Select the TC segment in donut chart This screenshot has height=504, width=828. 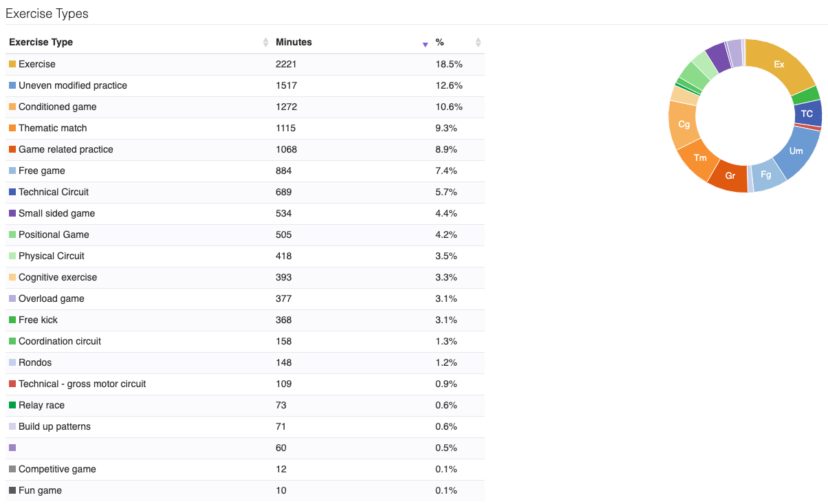(x=807, y=114)
